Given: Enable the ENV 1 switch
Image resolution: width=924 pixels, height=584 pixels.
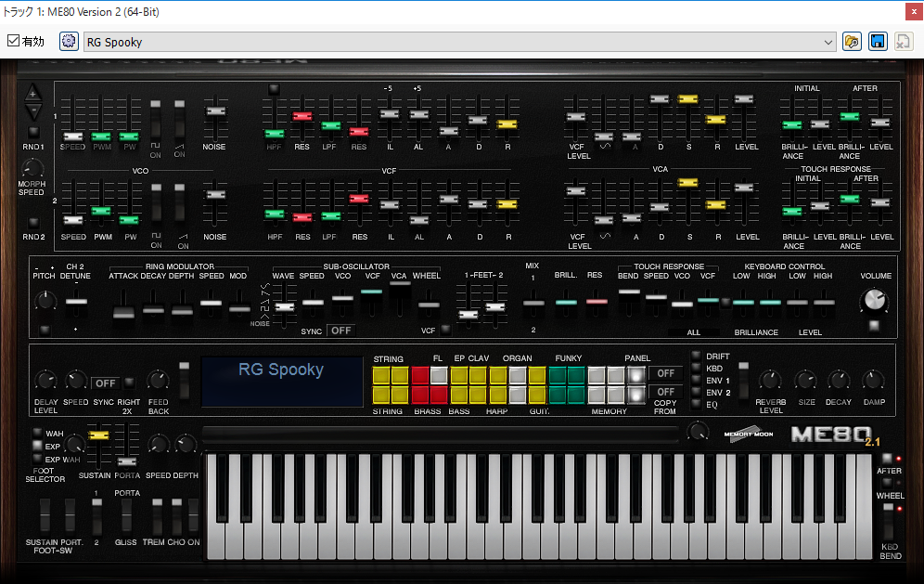Looking at the screenshot, I should coord(697,381).
